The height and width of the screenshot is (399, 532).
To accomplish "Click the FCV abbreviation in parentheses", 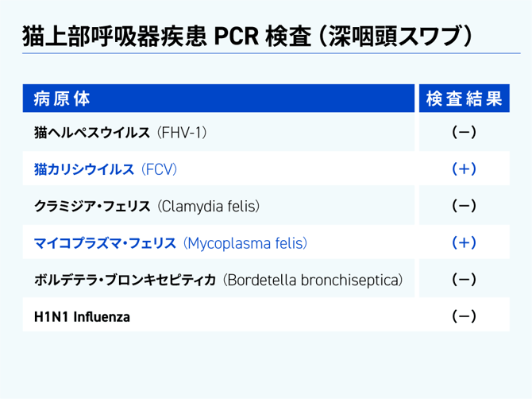I will click(157, 169).
